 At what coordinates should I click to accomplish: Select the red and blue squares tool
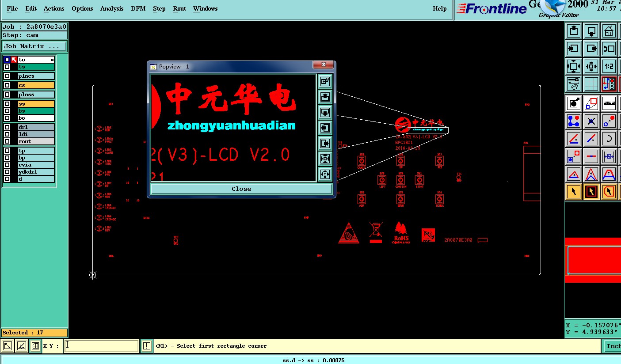591,103
